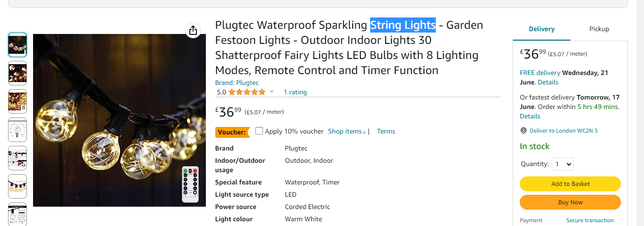The width and height of the screenshot is (644, 226).
Task: Expand the rating breakdown chevron
Action: point(271,92)
